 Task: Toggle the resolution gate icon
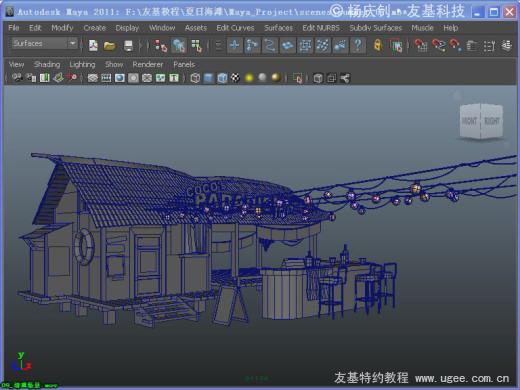[x=120, y=78]
